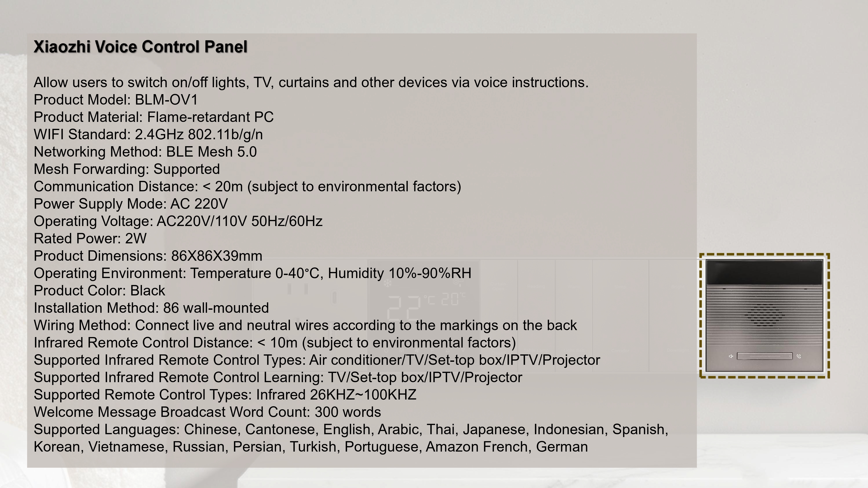Click the Xiaozhi Voice Control Panel title
The width and height of the screenshot is (868, 488).
point(141,47)
